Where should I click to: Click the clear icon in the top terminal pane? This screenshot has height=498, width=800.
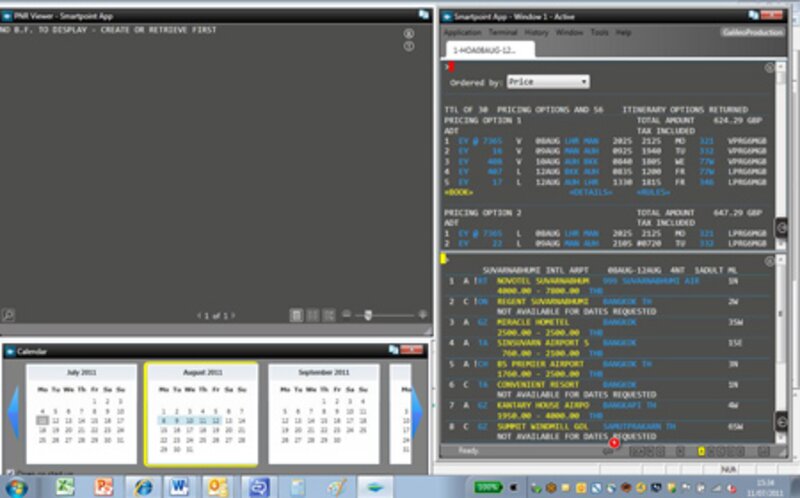tap(769, 68)
